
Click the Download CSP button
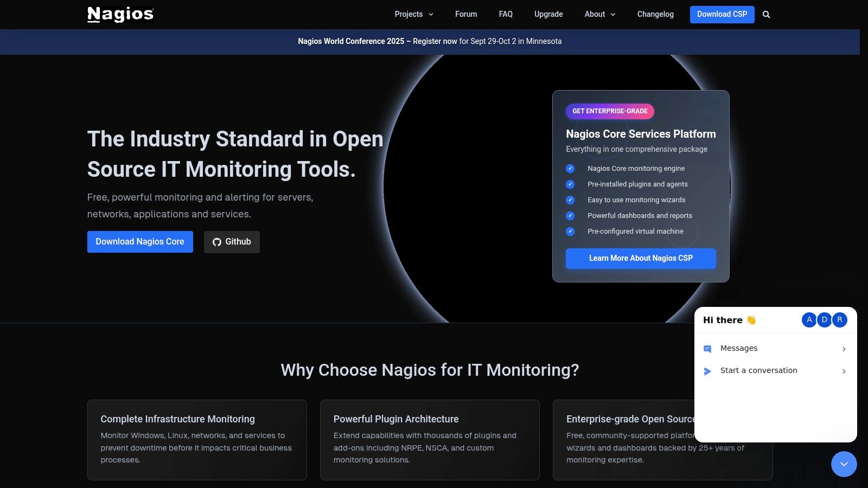(x=722, y=15)
